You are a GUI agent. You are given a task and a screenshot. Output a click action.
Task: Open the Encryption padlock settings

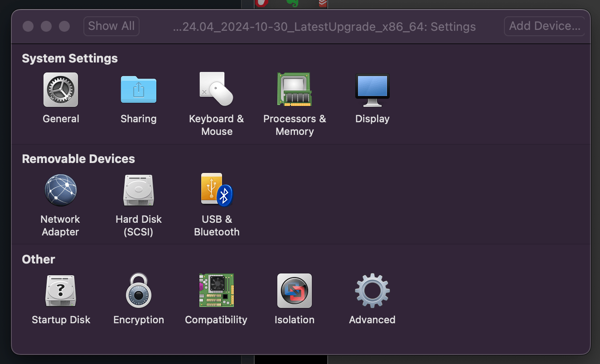(x=138, y=291)
